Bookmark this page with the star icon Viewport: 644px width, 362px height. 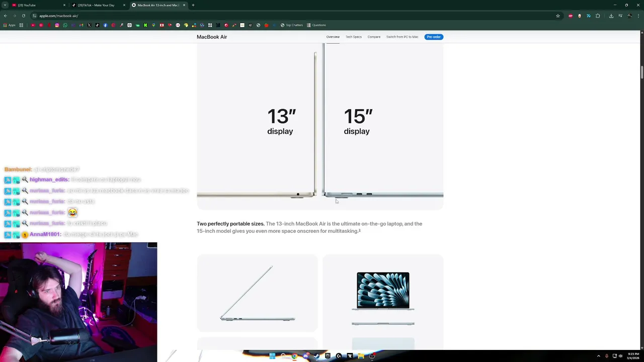click(558, 16)
